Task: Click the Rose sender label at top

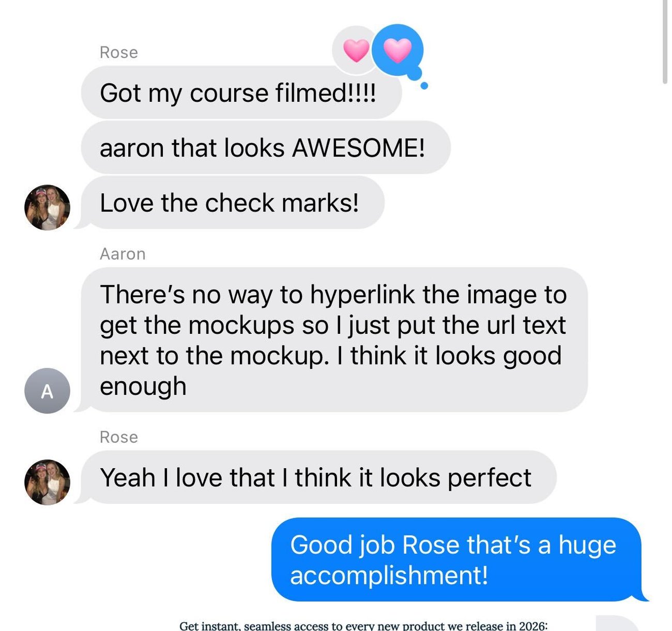Action: (118, 53)
